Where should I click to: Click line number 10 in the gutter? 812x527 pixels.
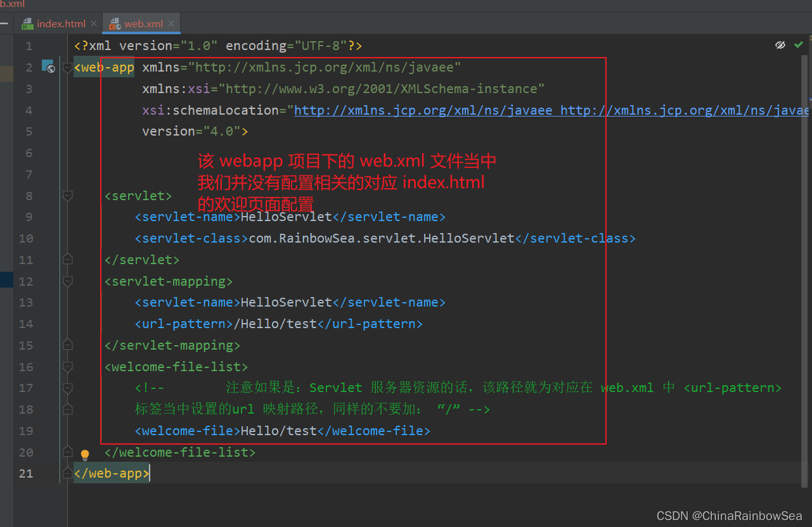[x=26, y=238]
